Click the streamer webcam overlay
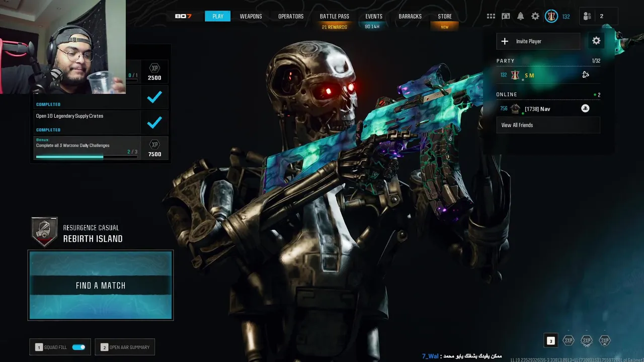This screenshot has height=362, width=644. (x=63, y=47)
